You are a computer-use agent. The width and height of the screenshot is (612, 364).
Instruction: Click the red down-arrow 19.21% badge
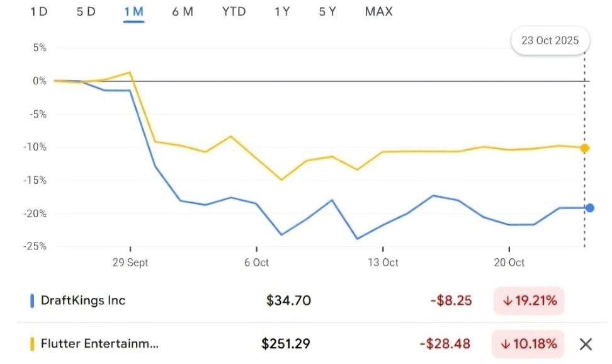click(x=529, y=301)
